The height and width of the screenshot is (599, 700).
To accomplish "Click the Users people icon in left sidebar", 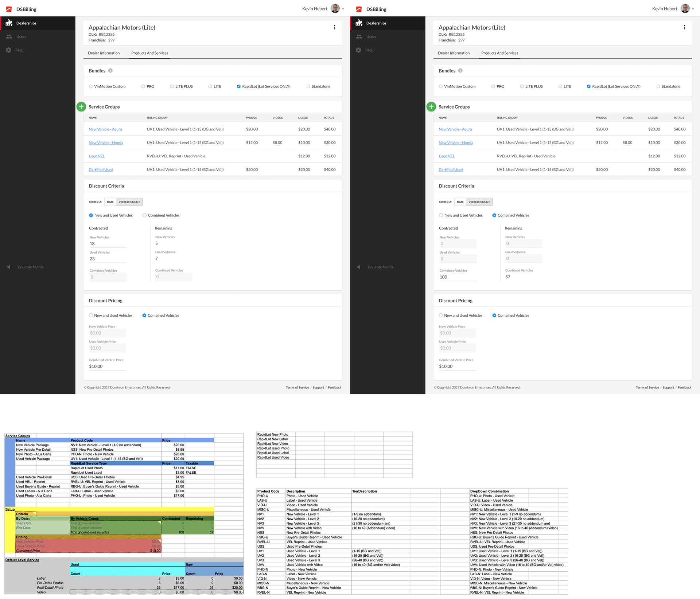I will (9, 36).
